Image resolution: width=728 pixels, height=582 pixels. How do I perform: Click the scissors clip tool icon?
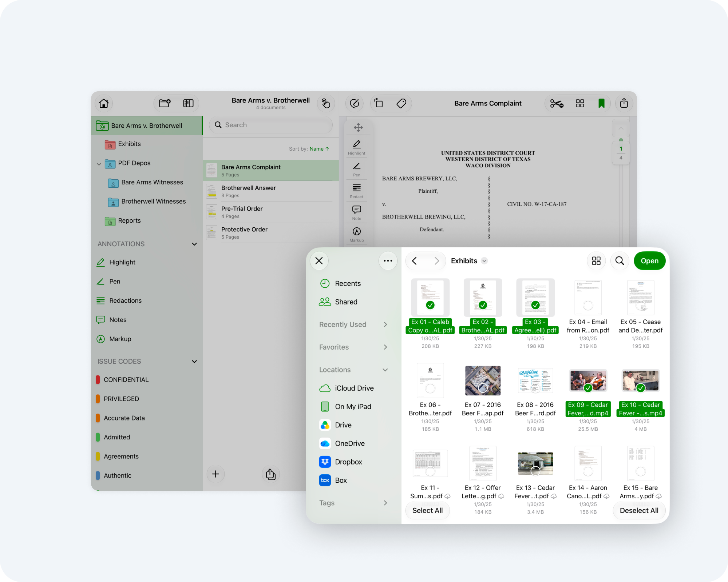tap(557, 104)
